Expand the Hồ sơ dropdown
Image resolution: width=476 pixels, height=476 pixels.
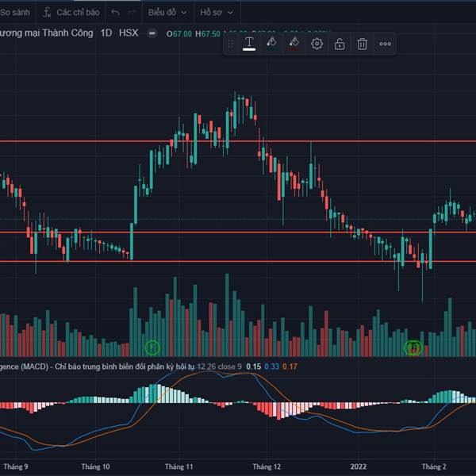point(217,13)
